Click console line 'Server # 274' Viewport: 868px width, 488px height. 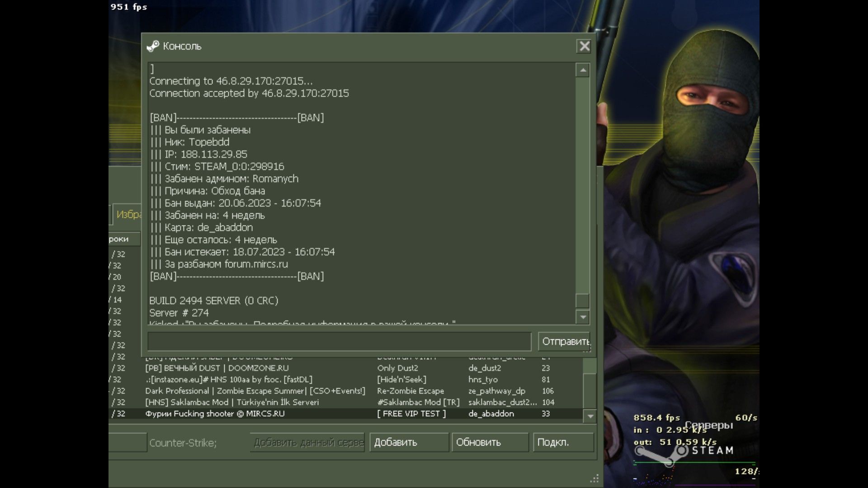pos(179,313)
